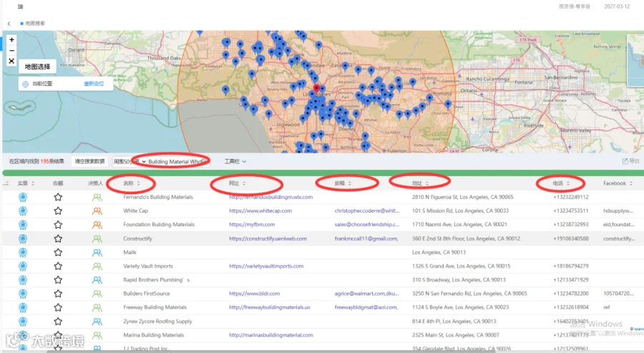Toggle fullscreen map view icon
Viewport: 644px width, 353px height.
pyautogui.click(x=11, y=62)
